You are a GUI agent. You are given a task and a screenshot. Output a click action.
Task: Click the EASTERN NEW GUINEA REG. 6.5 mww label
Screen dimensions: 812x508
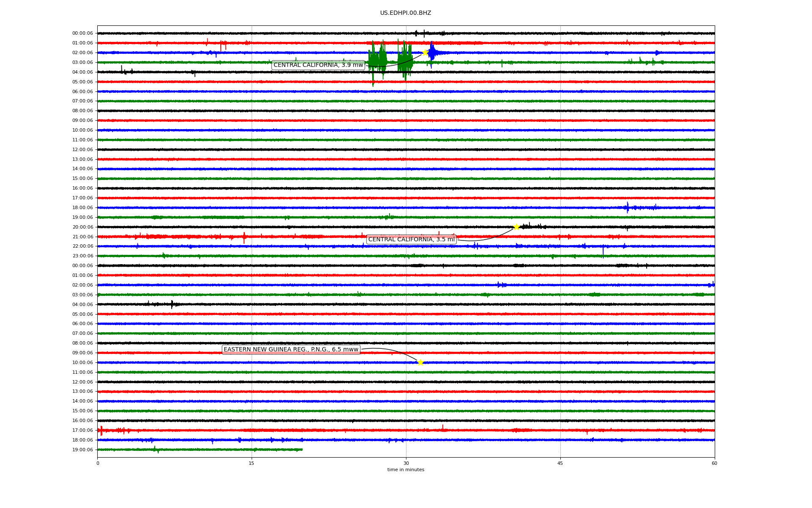point(291,349)
